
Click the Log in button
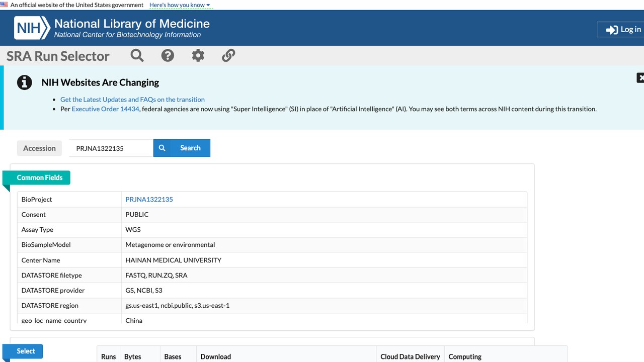tap(620, 30)
